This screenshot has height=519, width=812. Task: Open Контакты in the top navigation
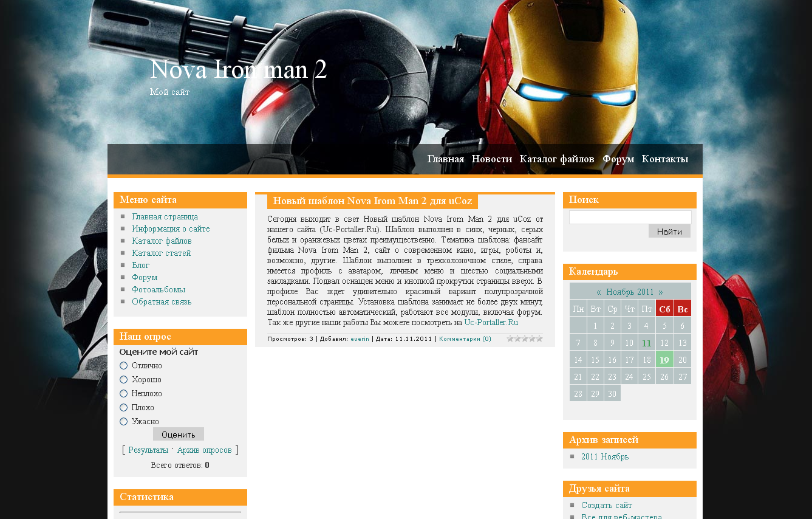(x=665, y=159)
